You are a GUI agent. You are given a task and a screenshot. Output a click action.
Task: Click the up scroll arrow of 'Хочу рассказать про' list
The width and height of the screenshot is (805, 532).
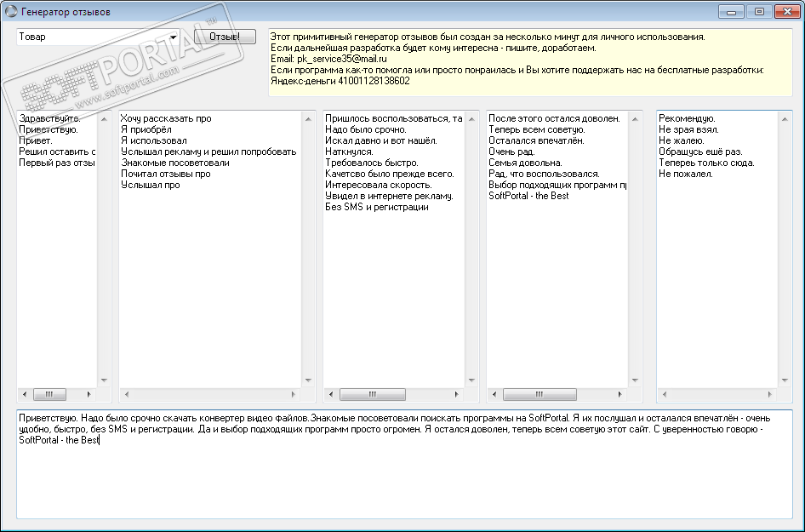click(308, 119)
